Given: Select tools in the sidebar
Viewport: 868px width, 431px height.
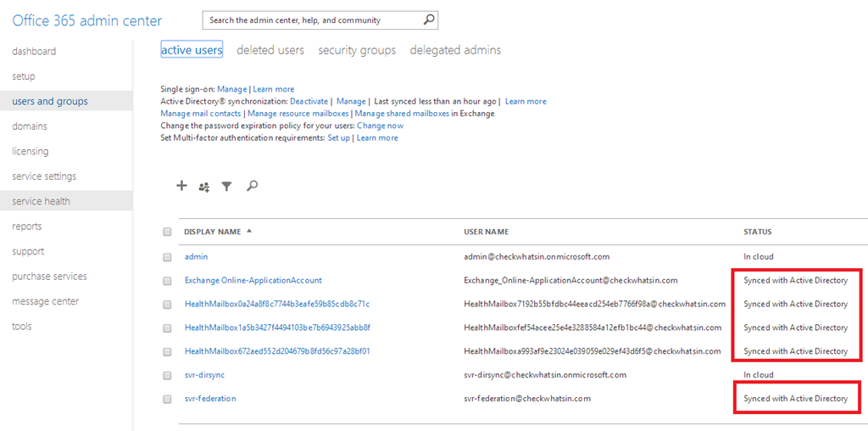Looking at the screenshot, I should pyautogui.click(x=21, y=326).
